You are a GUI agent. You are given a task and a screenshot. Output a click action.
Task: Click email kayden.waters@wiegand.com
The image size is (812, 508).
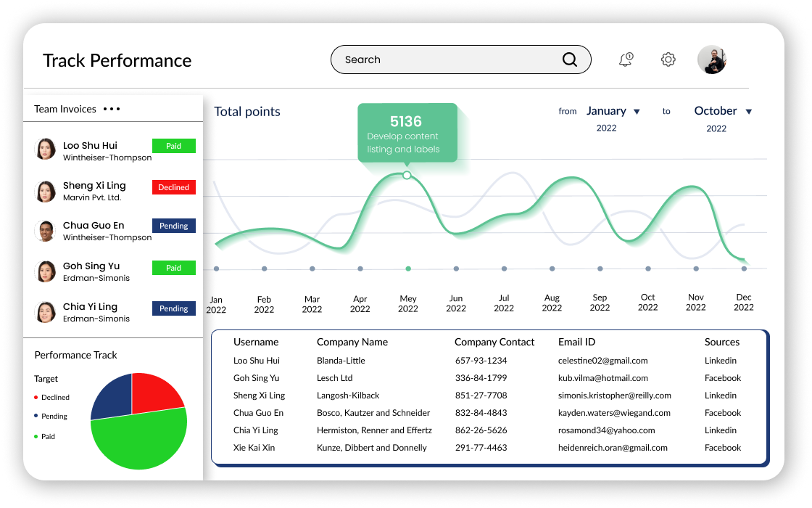coord(614,413)
